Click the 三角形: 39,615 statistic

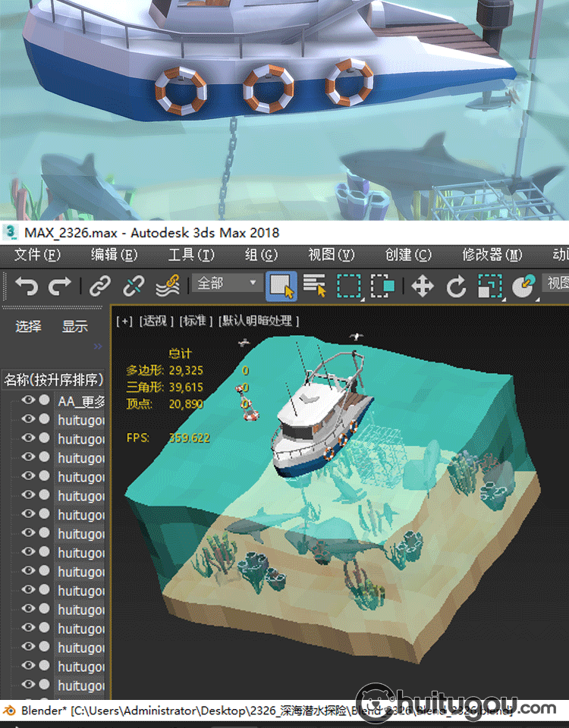(x=165, y=388)
